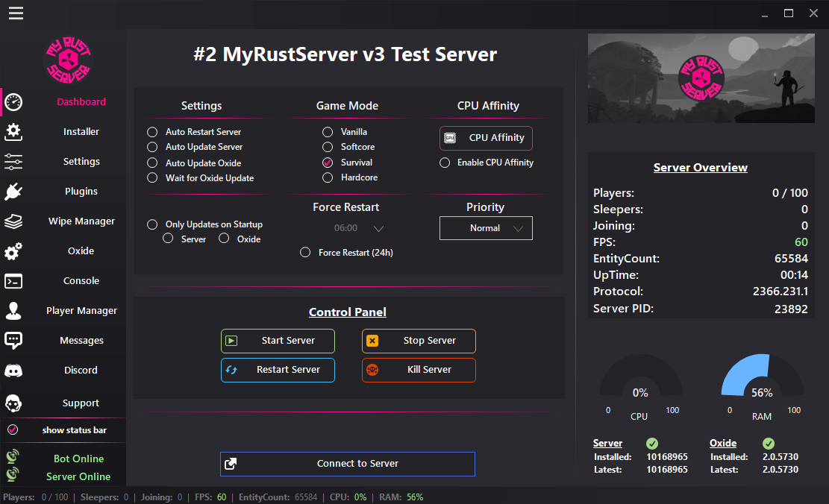This screenshot has width=829, height=504.
Task: Click the Bot Online satellite icon
Action: click(12, 456)
